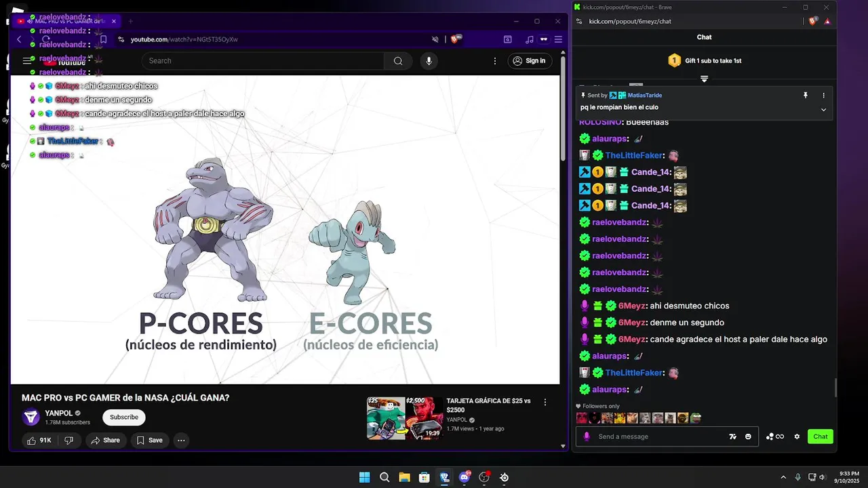868x488 pixels.
Task: Click the video title MAC PRO vs PC GAMER
Action: tap(125, 398)
